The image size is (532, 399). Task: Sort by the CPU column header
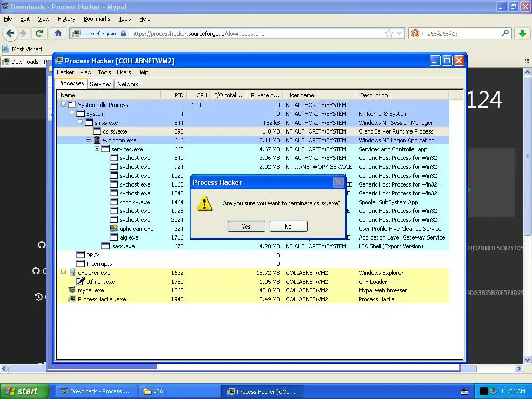(x=198, y=95)
